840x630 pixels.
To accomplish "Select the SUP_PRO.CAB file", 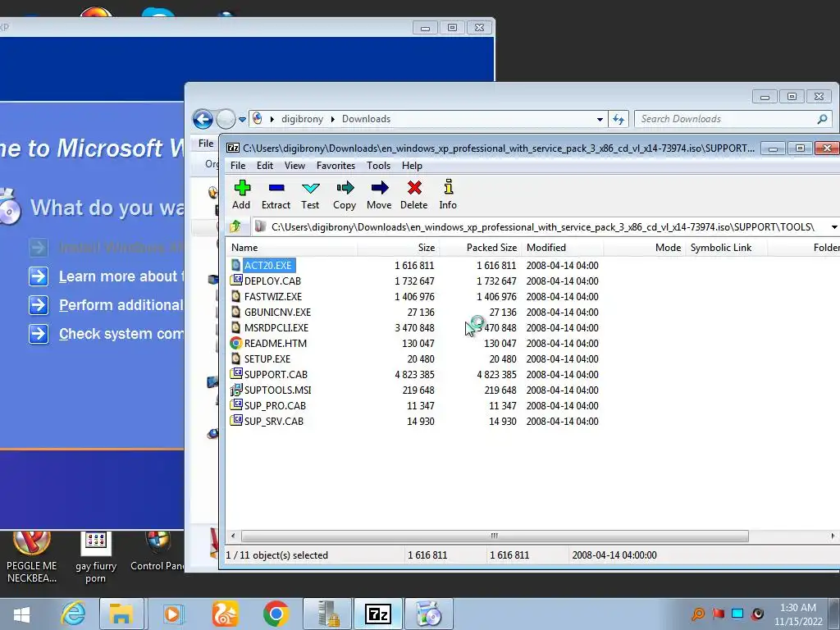I will pyautogui.click(x=275, y=405).
